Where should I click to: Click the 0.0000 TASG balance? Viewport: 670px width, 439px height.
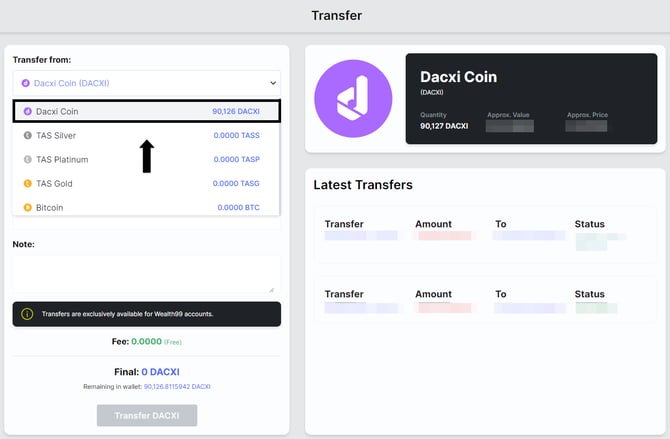236,183
